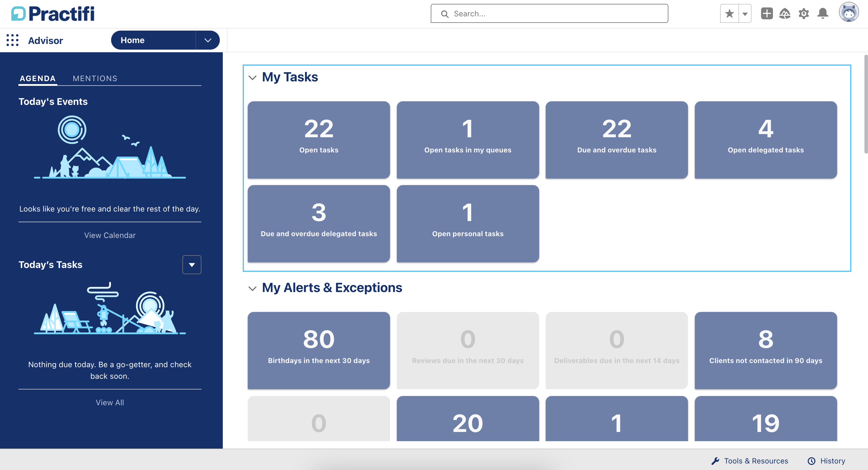Click the View Calendar link
The image size is (868, 470).
(110, 235)
